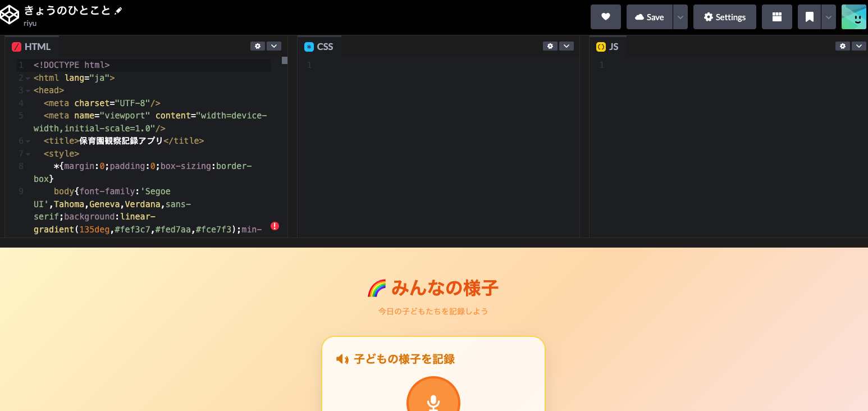Collapse the html tag fold arrow on line 2

[x=28, y=78]
